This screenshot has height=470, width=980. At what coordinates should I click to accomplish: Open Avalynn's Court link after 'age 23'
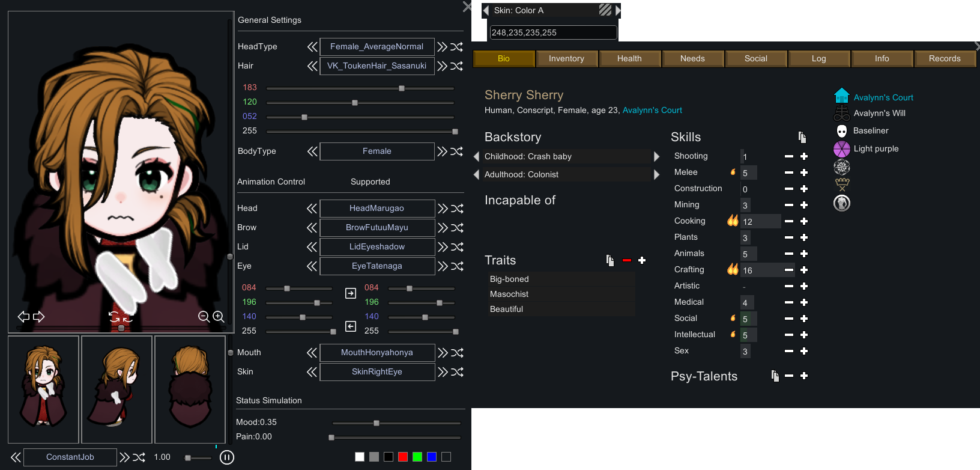(652, 111)
